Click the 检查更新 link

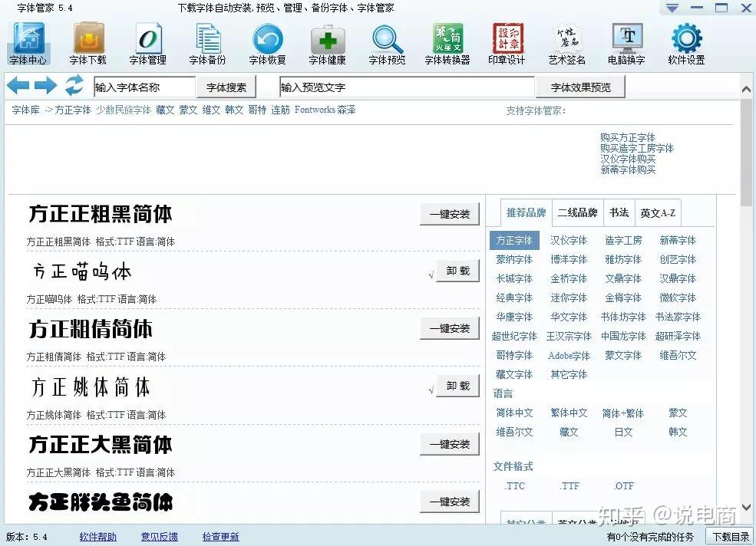[x=220, y=536]
